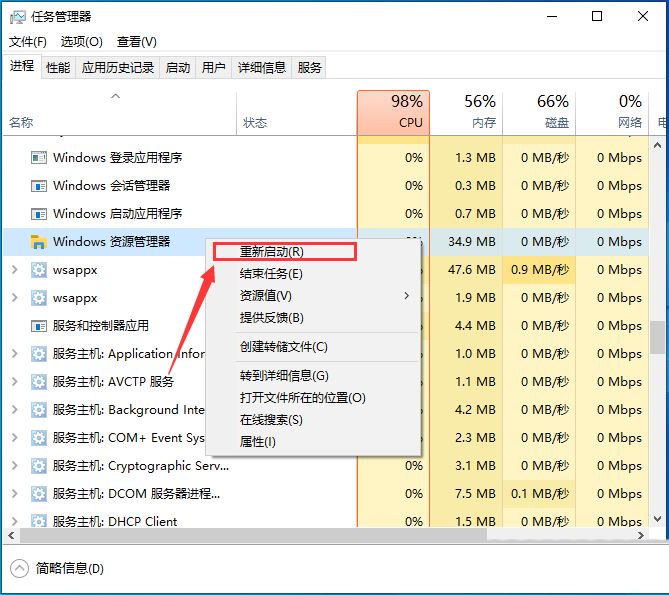Select 属性(I) menu entry
Image resolution: width=669 pixels, height=595 pixels.
click(x=314, y=442)
